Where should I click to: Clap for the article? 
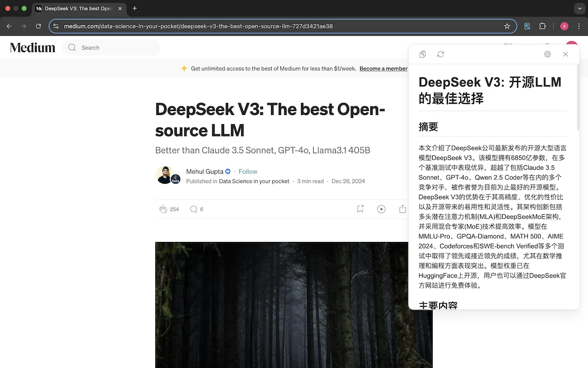163,209
